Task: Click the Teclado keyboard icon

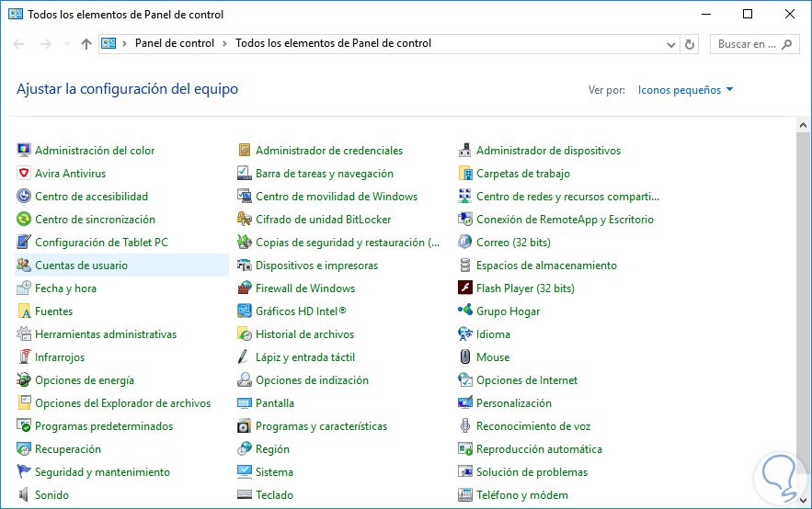Action: 245,494
